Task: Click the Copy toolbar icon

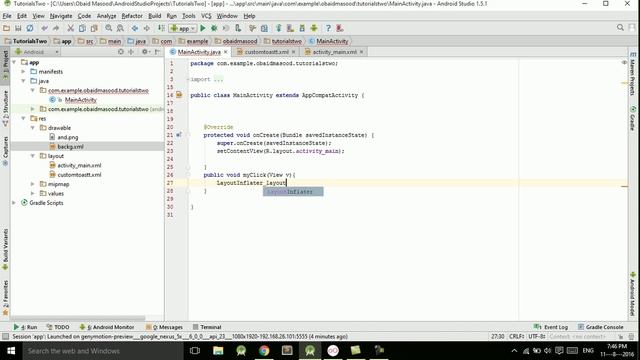Action: (x=82, y=28)
